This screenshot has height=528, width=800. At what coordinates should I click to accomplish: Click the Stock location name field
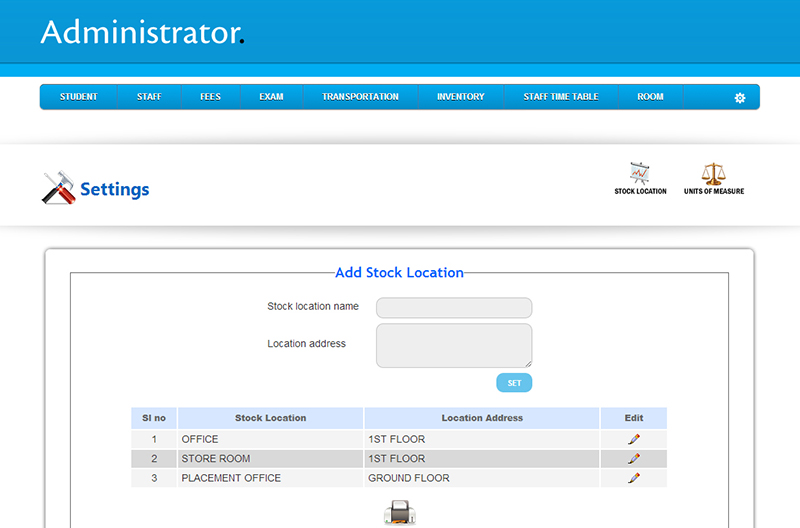point(454,307)
